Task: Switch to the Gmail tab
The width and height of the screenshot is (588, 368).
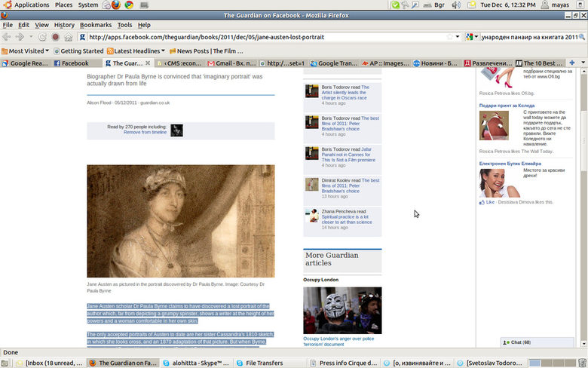Action: coord(231,63)
